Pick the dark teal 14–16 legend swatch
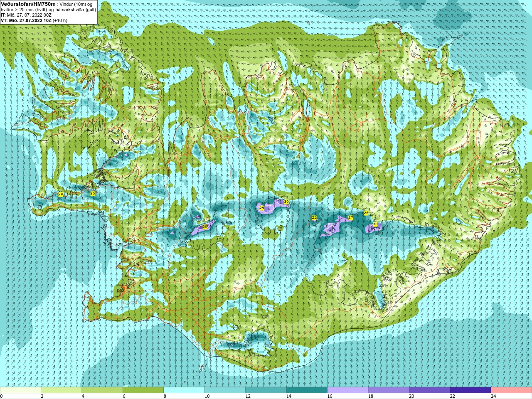Screen dimensions: 532x399 [x=307, y=390]
